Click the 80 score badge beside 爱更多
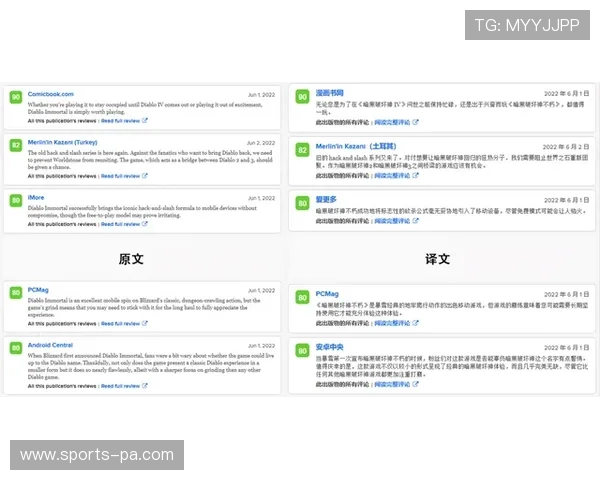 click(x=302, y=203)
